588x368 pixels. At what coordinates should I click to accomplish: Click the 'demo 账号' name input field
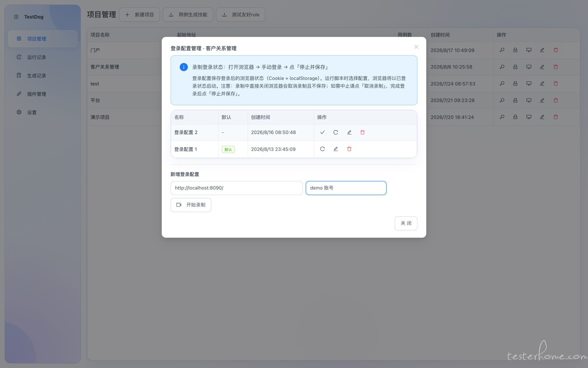(346, 188)
